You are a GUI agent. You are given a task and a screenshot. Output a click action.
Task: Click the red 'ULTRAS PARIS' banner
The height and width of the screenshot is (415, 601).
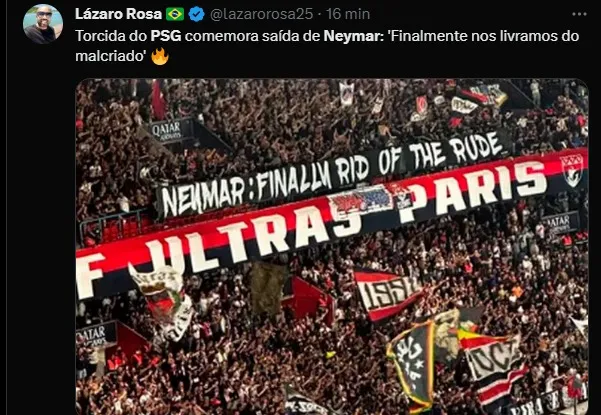(332, 222)
